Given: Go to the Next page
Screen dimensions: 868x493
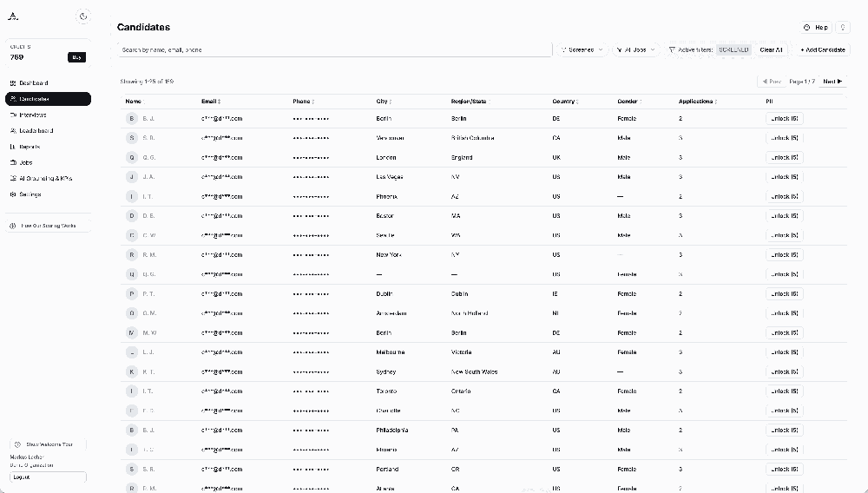Looking at the screenshot, I should (x=832, y=82).
